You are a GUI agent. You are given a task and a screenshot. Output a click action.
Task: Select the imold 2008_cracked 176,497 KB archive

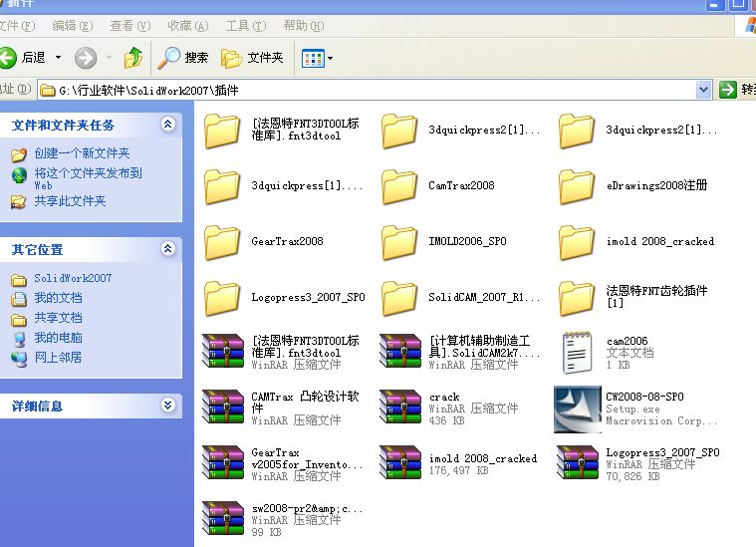point(400,463)
